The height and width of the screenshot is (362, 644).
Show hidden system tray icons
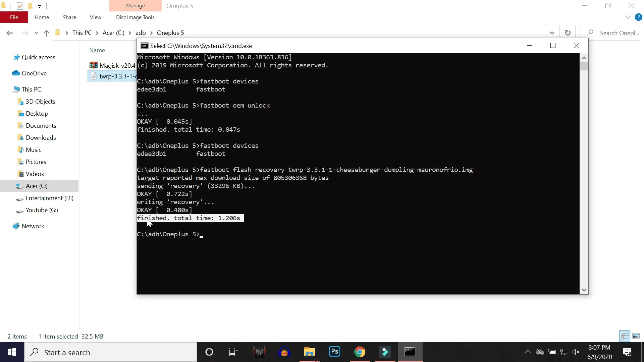[x=528, y=352]
